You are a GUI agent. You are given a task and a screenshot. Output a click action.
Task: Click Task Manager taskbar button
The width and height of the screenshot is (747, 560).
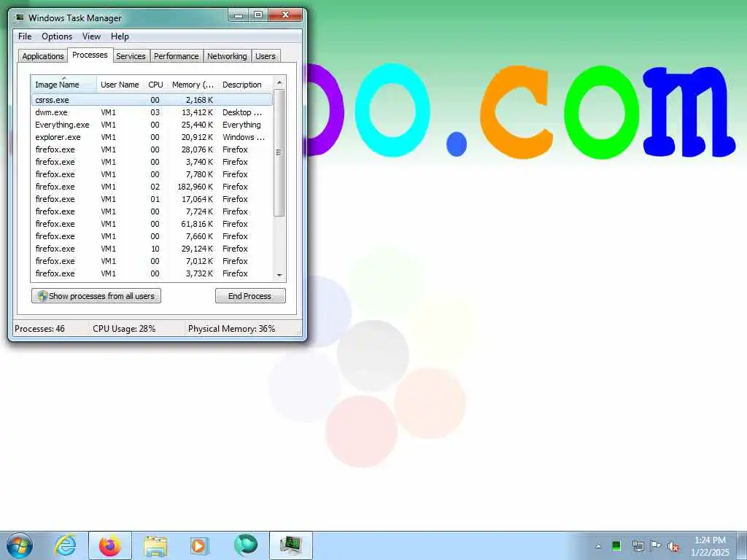click(x=291, y=545)
